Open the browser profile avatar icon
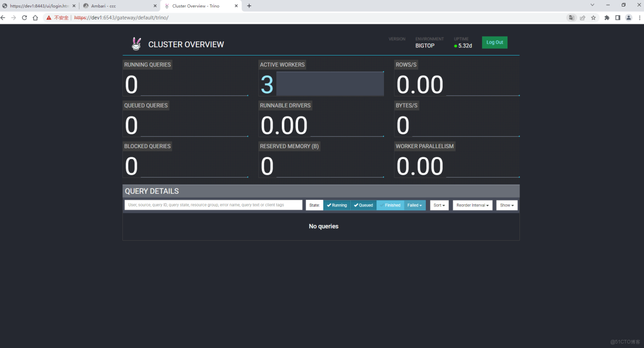644x348 pixels. click(x=629, y=17)
